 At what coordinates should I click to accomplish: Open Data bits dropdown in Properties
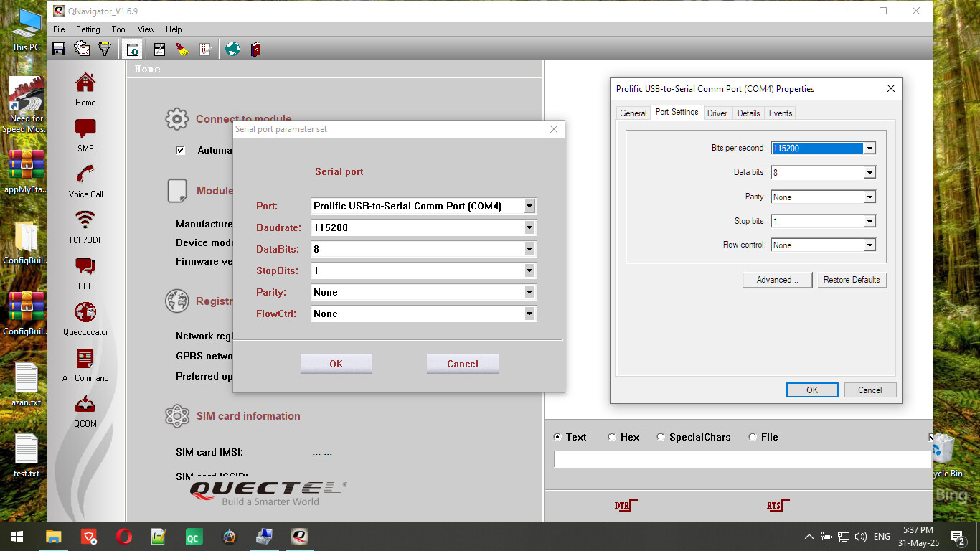click(870, 173)
